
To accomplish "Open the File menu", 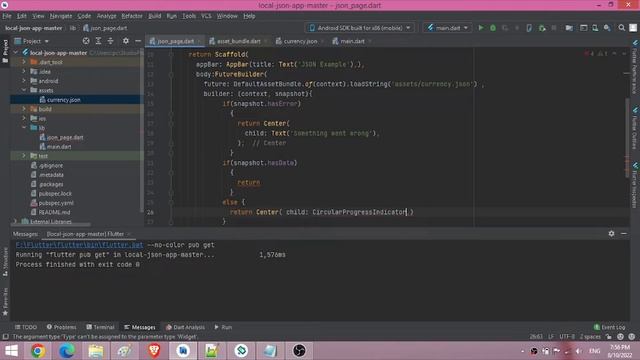I will point(7,16).
